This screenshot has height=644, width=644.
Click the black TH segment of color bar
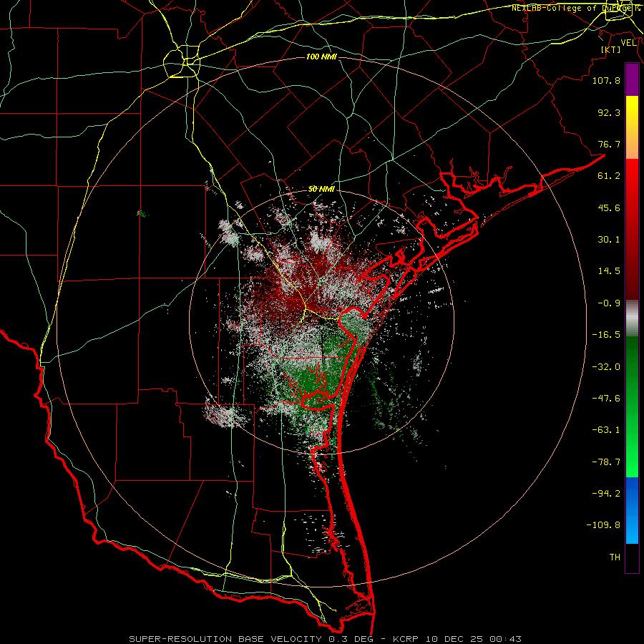click(632, 557)
